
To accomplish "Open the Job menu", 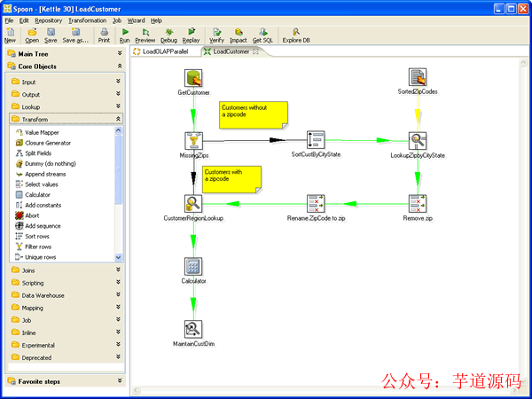I will [117, 20].
